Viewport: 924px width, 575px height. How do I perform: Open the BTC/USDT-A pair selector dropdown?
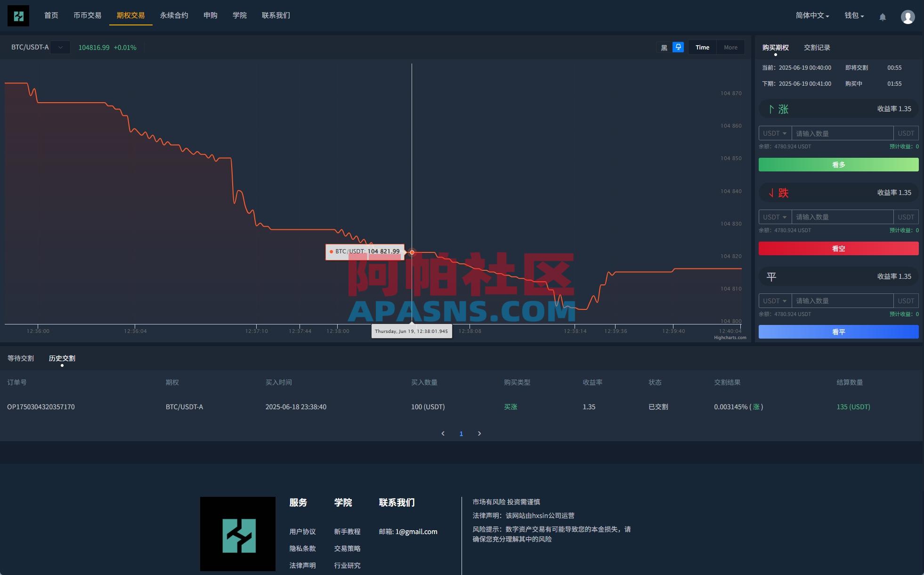click(60, 47)
